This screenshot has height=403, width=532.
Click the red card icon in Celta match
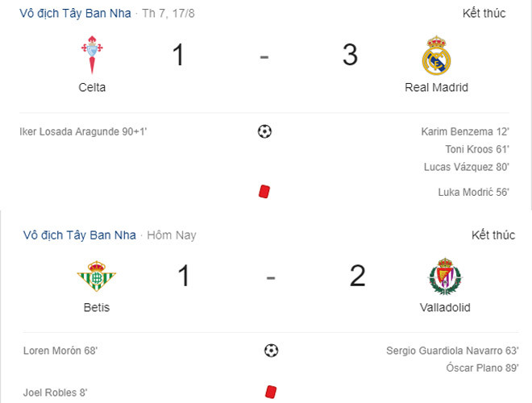click(x=264, y=192)
